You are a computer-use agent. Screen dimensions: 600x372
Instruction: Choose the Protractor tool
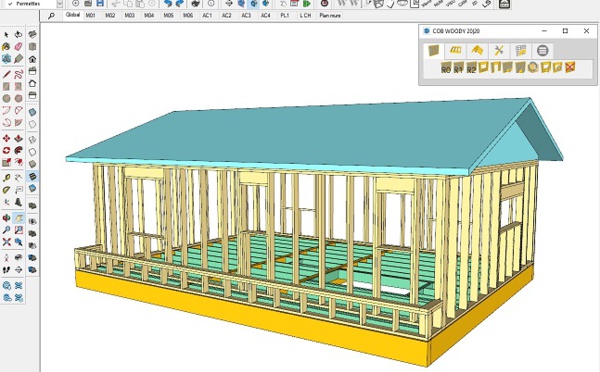coord(6,190)
